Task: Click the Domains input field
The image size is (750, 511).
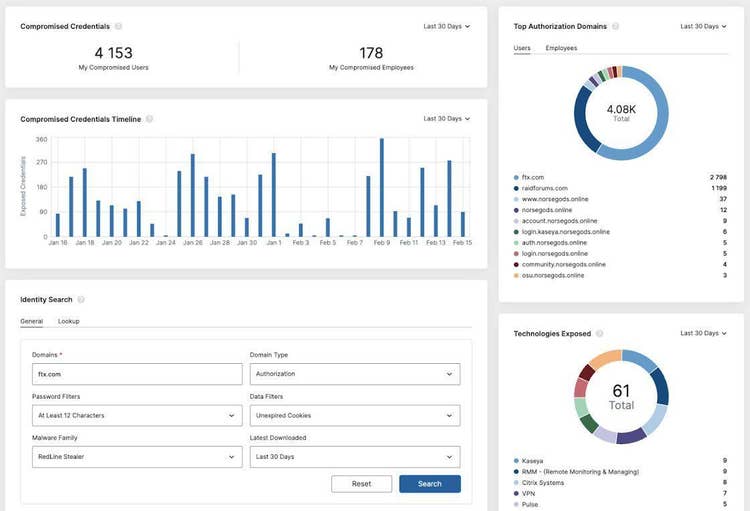Action: point(137,374)
